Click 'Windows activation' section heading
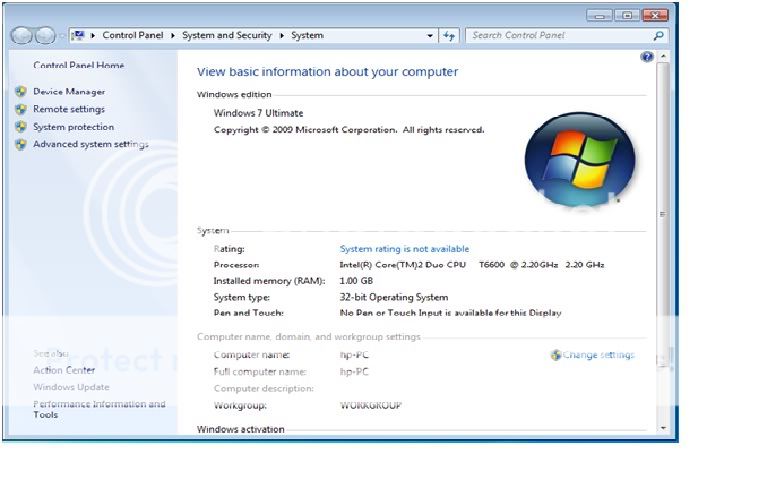This screenshot has height=480, width=768. pyautogui.click(x=240, y=430)
